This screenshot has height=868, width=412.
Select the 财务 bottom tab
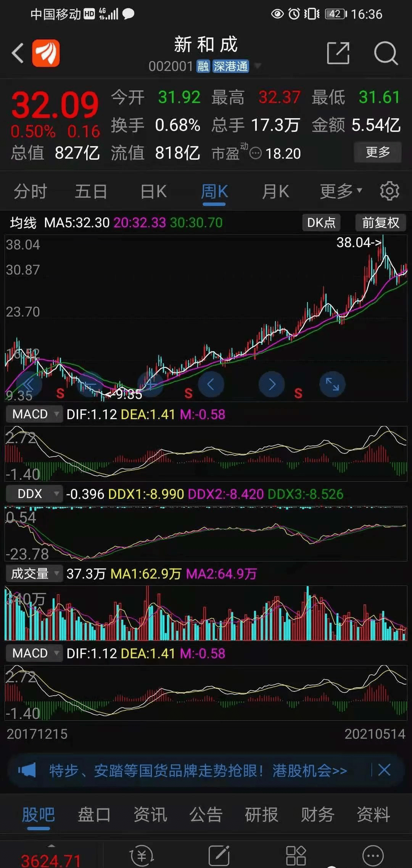coord(317,815)
